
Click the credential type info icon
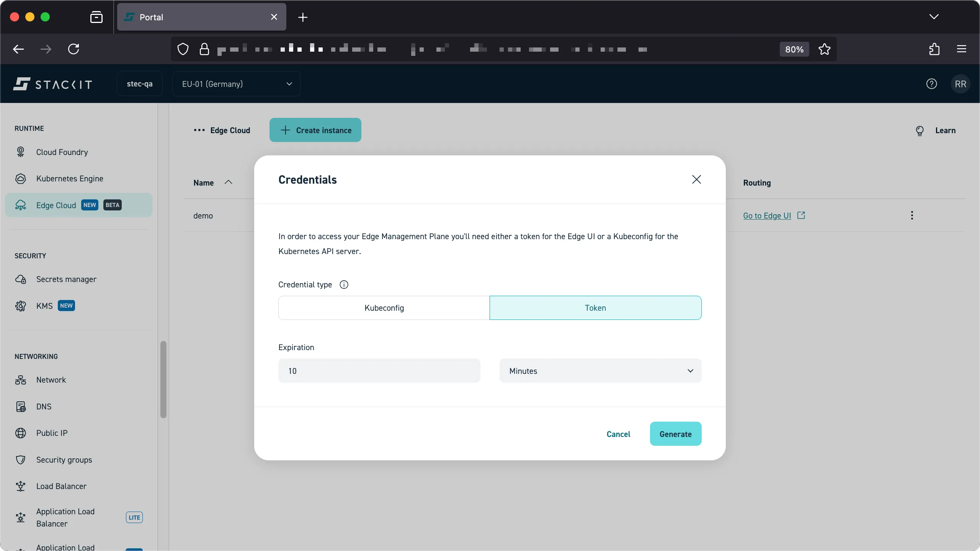coord(343,284)
